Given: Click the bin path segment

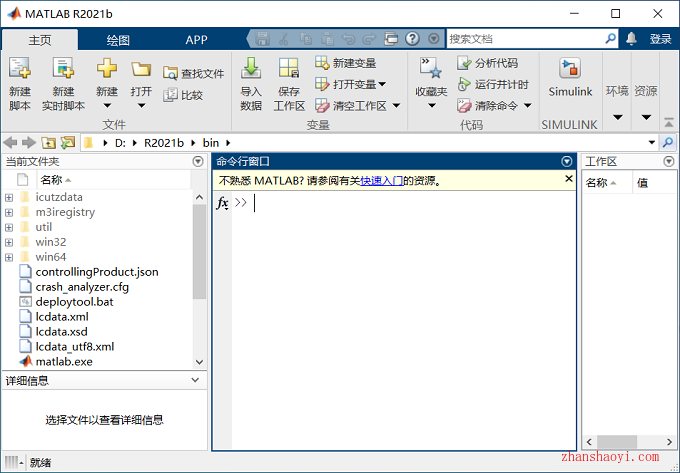Looking at the screenshot, I should (x=211, y=143).
